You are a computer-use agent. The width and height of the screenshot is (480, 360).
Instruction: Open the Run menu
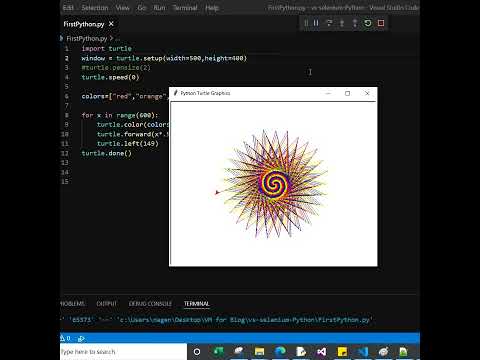tap(159, 8)
